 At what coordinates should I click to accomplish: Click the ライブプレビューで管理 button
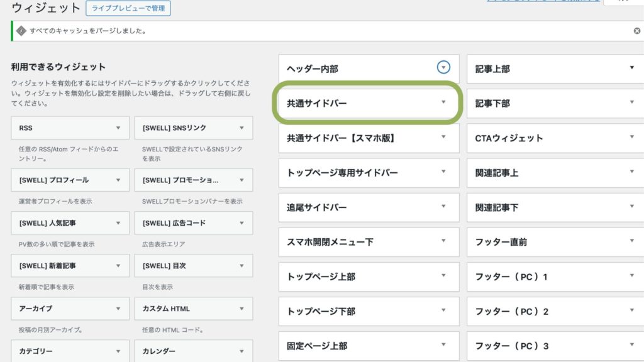tap(128, 9)
